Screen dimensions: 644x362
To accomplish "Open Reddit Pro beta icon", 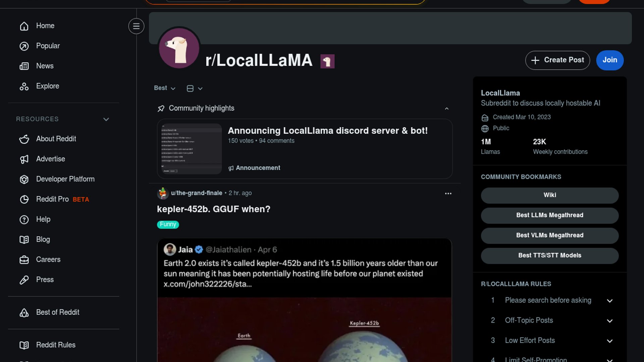I will (24, 199).
